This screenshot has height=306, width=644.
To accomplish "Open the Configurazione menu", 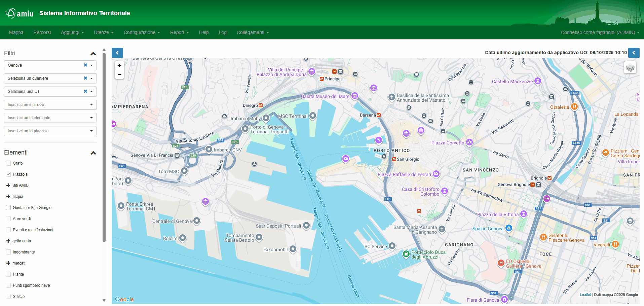I will (142, 32).
